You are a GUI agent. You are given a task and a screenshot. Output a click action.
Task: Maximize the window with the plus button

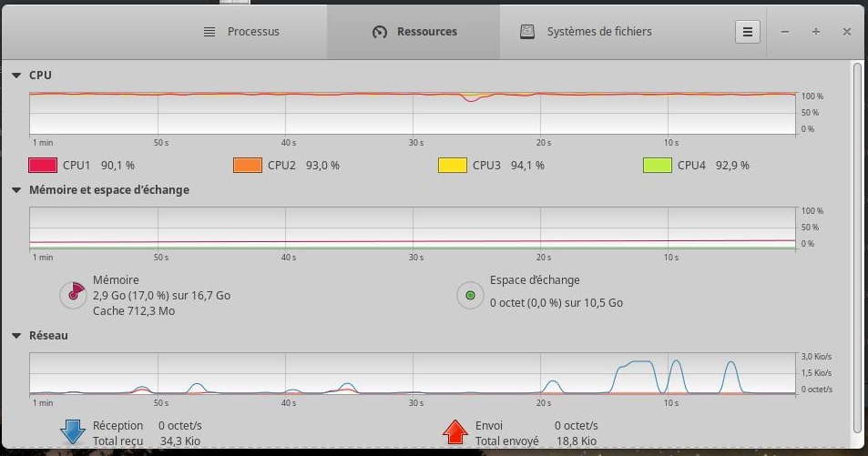pos(816,32)
